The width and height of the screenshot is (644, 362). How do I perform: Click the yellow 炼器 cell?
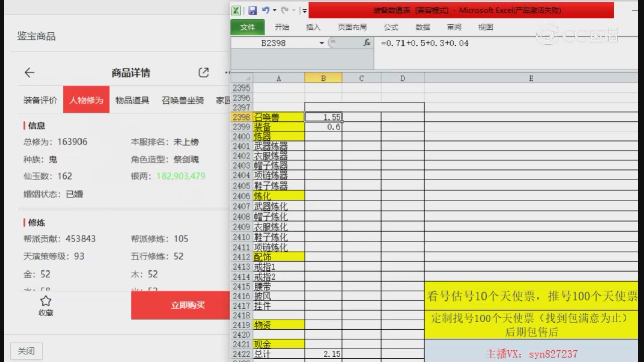[279, 136]
